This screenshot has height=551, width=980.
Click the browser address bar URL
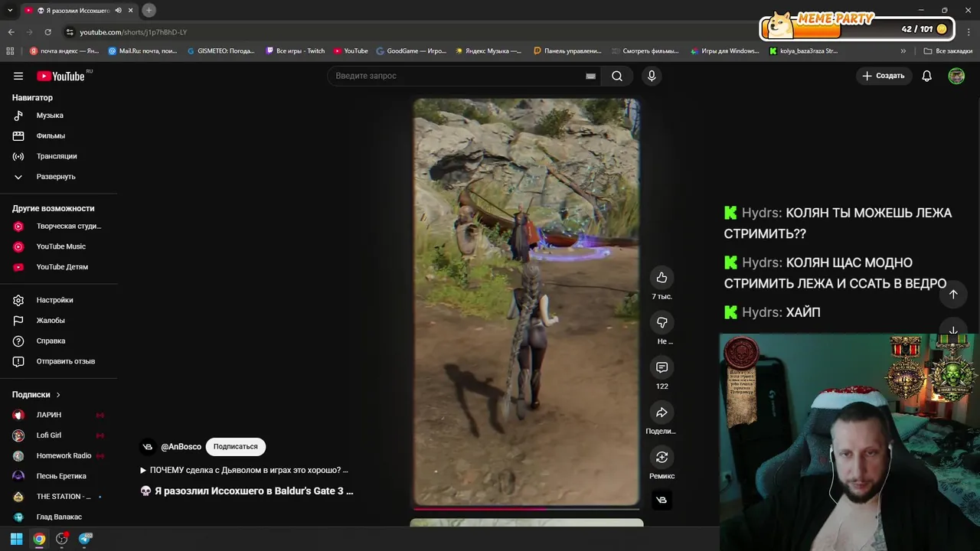[x=133, y=32]
